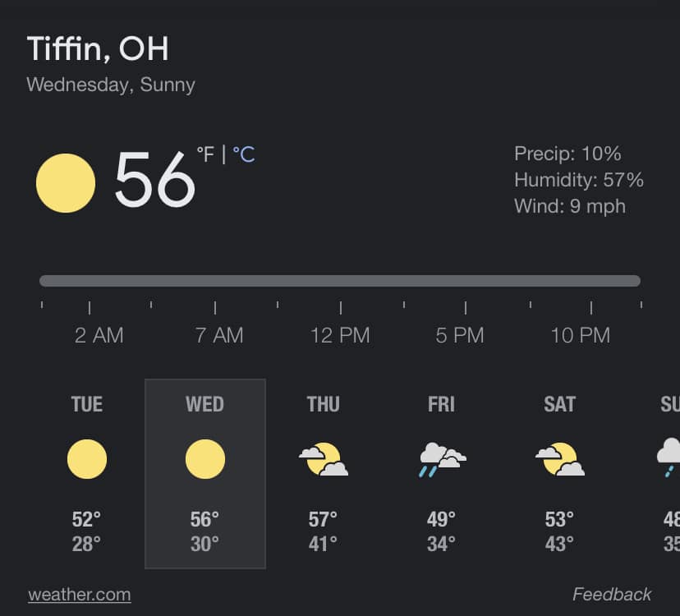Viewport: 680px width, 616px height.
Task: Select the WED forecast day
Action: click(x=204, y=404)
